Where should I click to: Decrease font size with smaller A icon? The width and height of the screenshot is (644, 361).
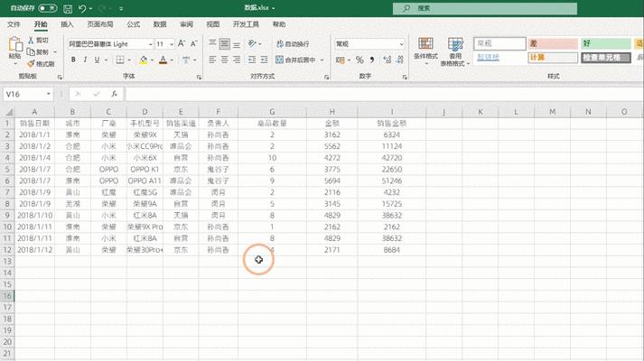pyautogui.click(x=194, y=43)
